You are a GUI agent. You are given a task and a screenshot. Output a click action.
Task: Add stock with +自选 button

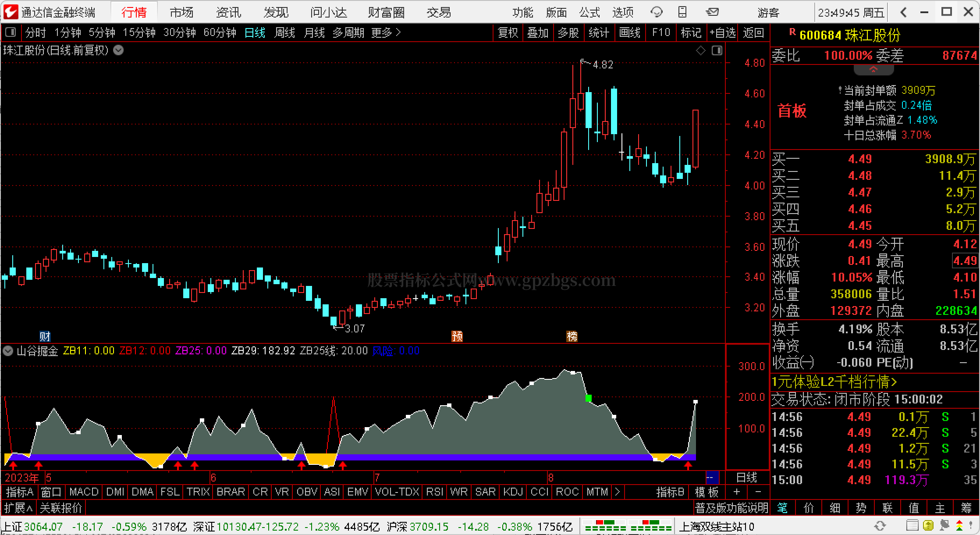point(722,32)
